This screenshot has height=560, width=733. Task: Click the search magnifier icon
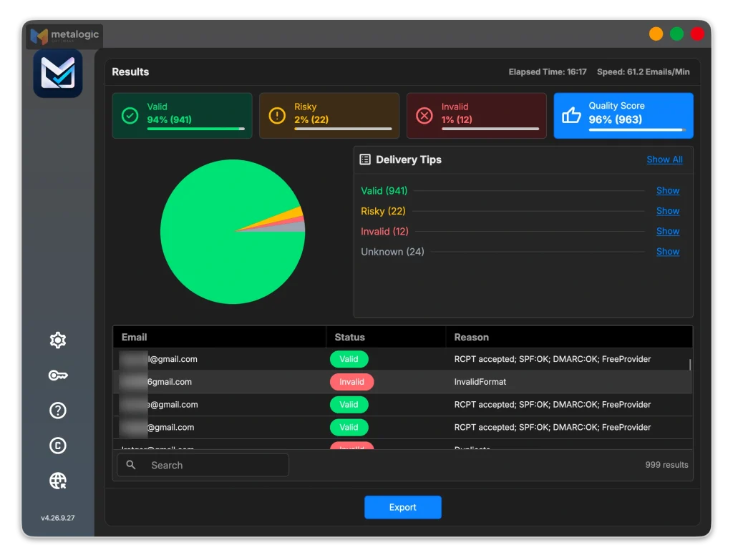click(132, 465)
